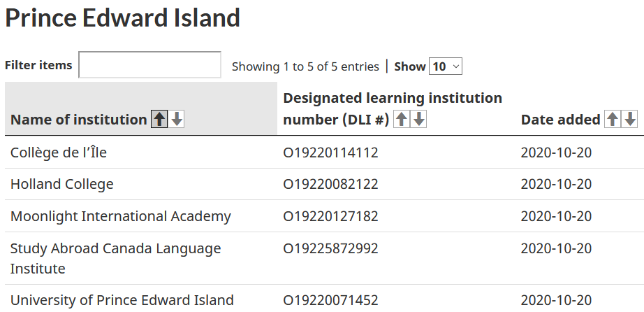Select University of Prince Edward Island entry

click(122, 300)
